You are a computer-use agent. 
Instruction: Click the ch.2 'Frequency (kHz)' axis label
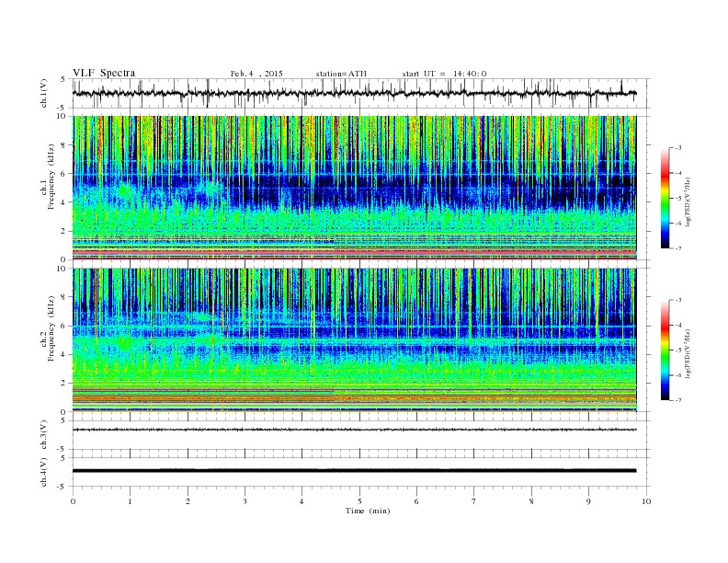51,328
